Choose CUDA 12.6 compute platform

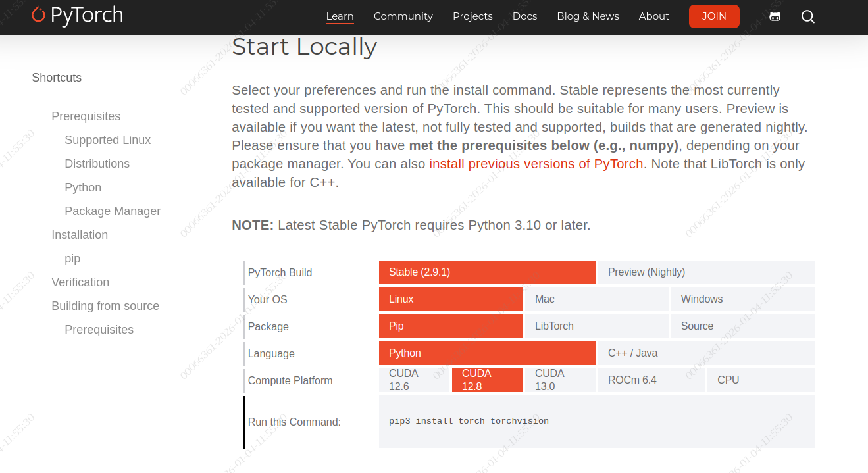(x=414, y=380)
